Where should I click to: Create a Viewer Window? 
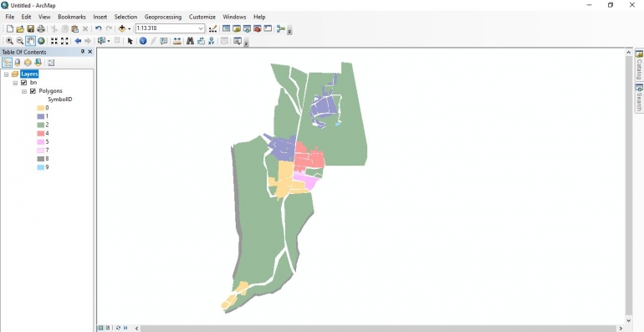click(237, 41)
